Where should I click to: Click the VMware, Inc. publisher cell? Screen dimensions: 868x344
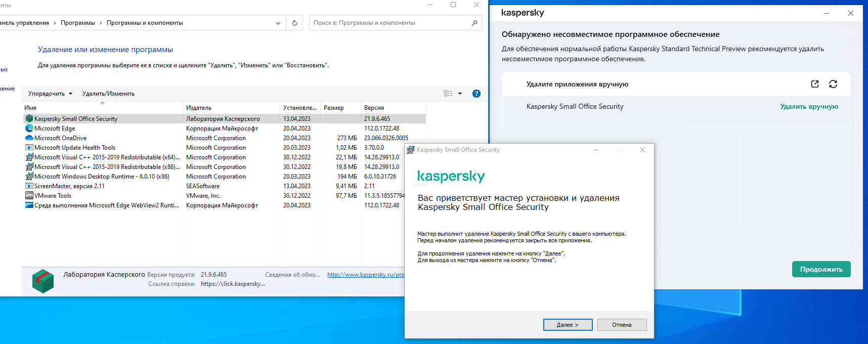point(203,196)
